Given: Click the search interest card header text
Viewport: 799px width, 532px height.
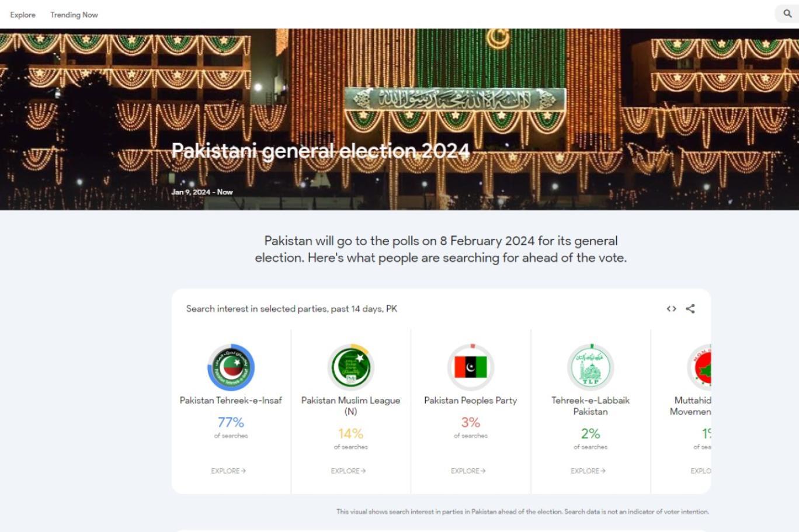Looking at the screenshot, I should [x=291, y=308].
